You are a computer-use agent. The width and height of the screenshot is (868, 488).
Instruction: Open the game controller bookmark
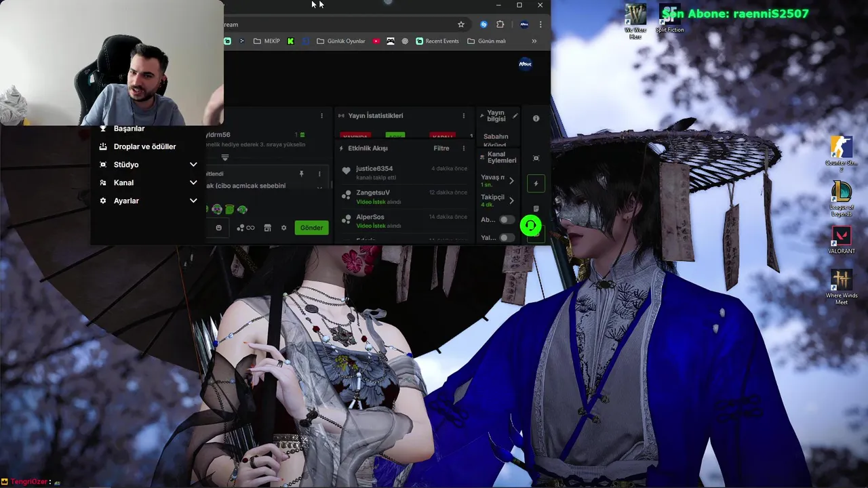coord(391,41)
